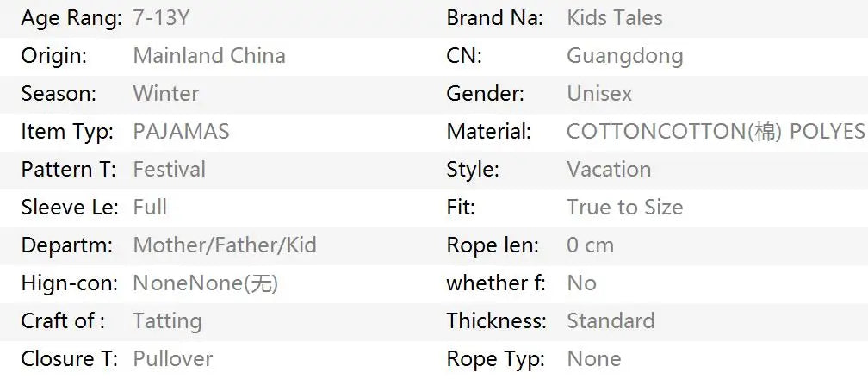This screenshot has width=868, height=379.
Task: Click the COTTON POLYES material value
Action: pyautogui.click(x=715, y=132)
